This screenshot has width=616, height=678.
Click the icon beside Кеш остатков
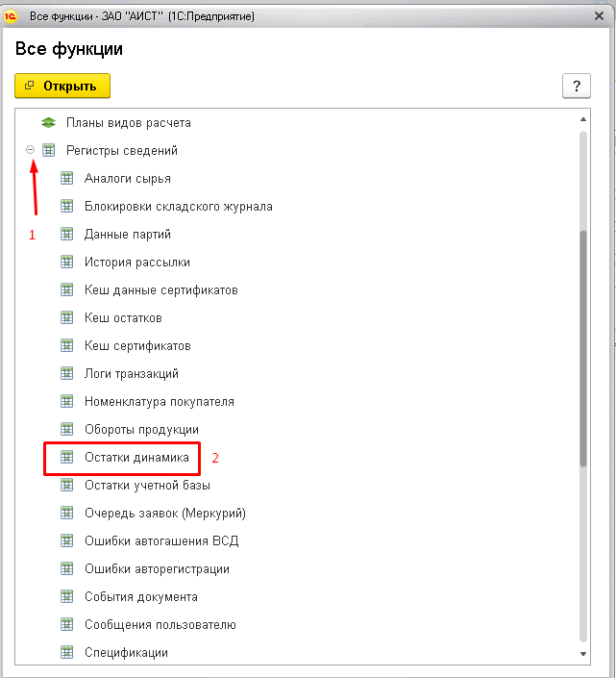point(66,317)
